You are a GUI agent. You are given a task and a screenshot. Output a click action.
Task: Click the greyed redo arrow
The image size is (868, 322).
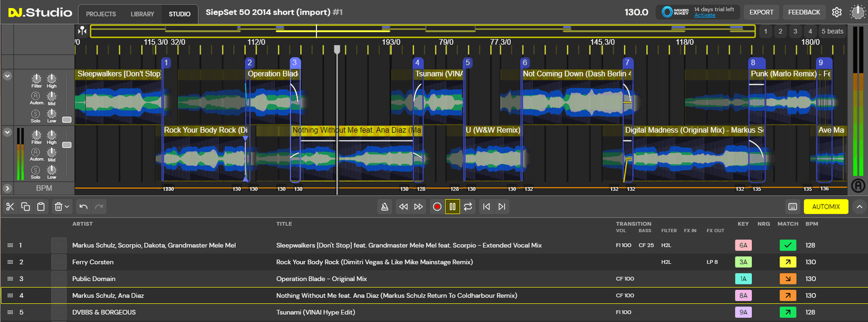tap(99, 206)
